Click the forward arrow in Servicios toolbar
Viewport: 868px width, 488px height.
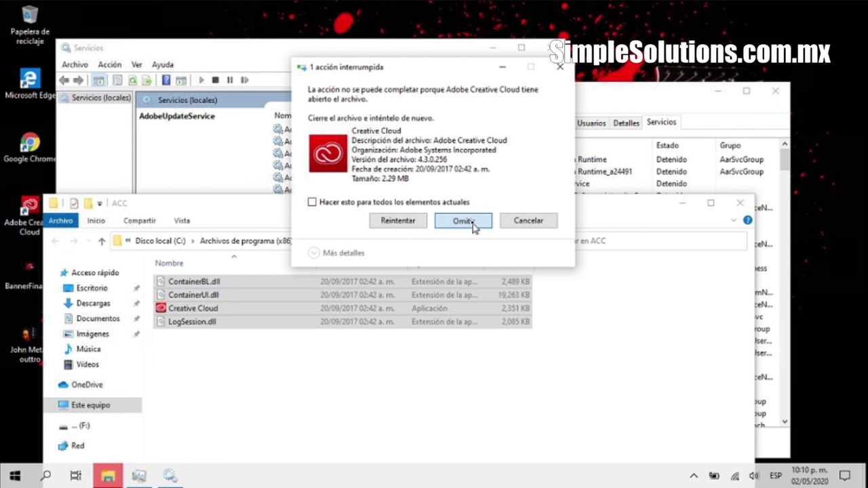coord(78,80)
